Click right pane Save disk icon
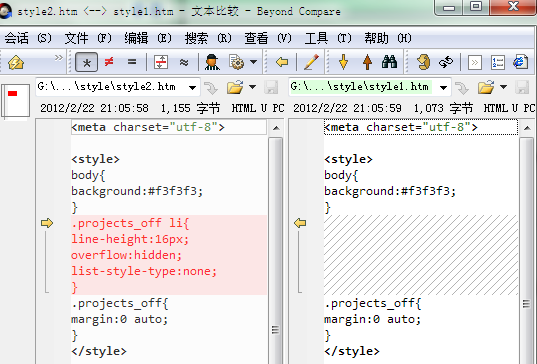This screenshot has width=537, height=364. (x=522, y=87)
